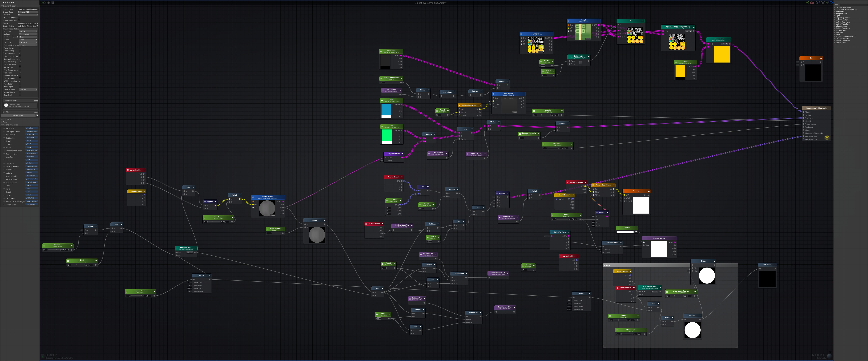The width and height of the screenshot is (868, 361).
Task: Click plus icon to add Dependencies
Action: [35, 101]
